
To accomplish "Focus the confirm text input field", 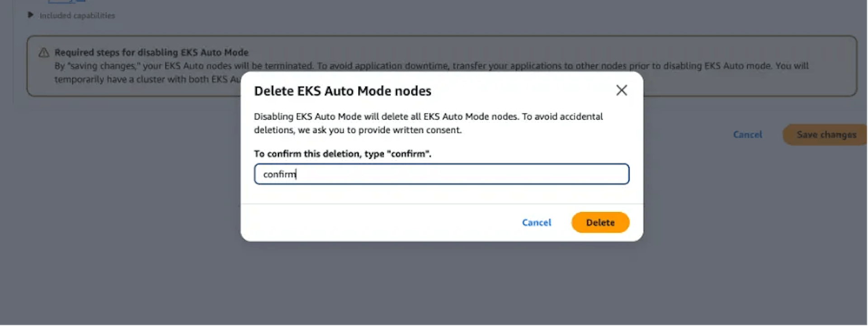I will [x=442, y=174].
